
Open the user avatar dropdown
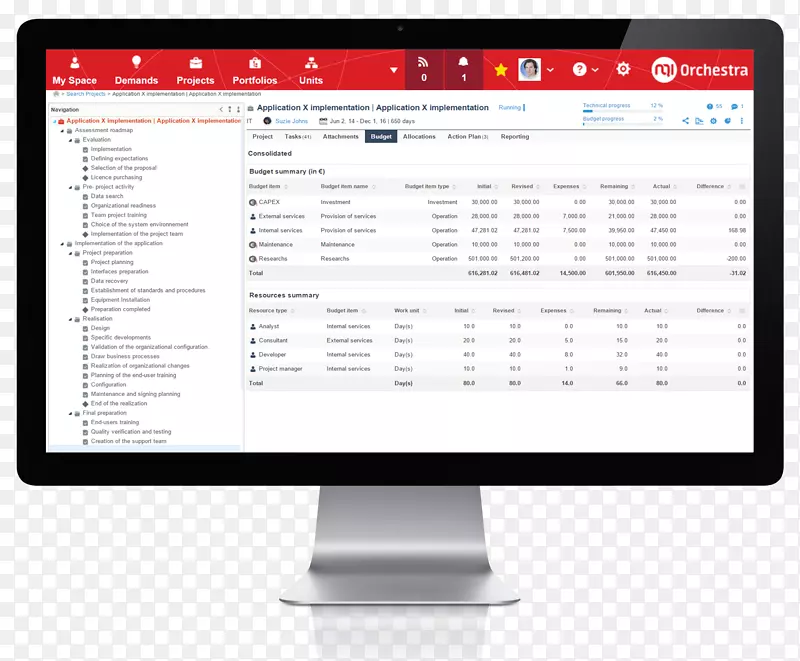tap(535, 70)
